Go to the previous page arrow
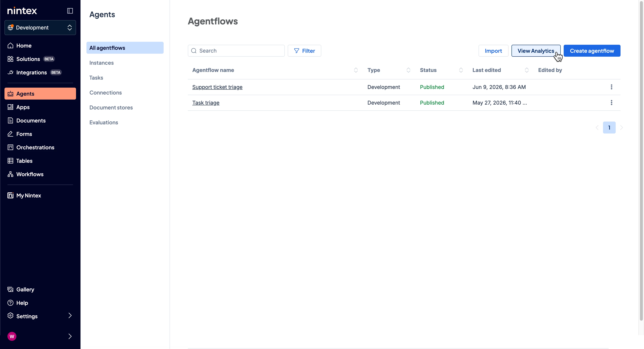Viewport: 644px width, 349px height. coord(597,128)
